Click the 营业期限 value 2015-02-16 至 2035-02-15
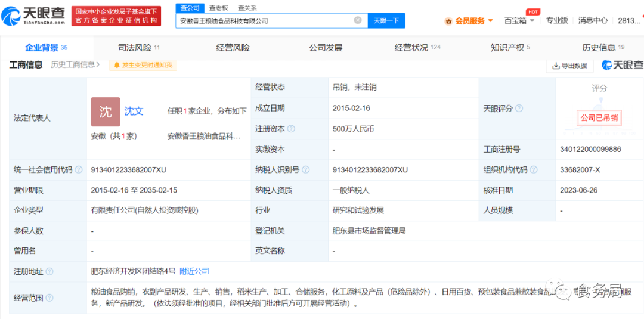This screenshot has width=644, height=319. coord(134,190)
